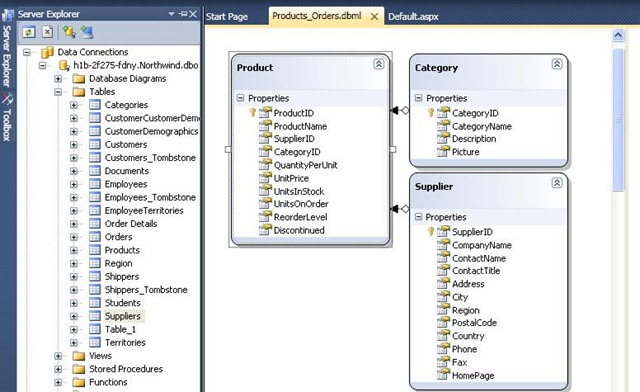Expand the Categories table node
The width and height of the screenshot is (640, 392).
coord(73,105)
